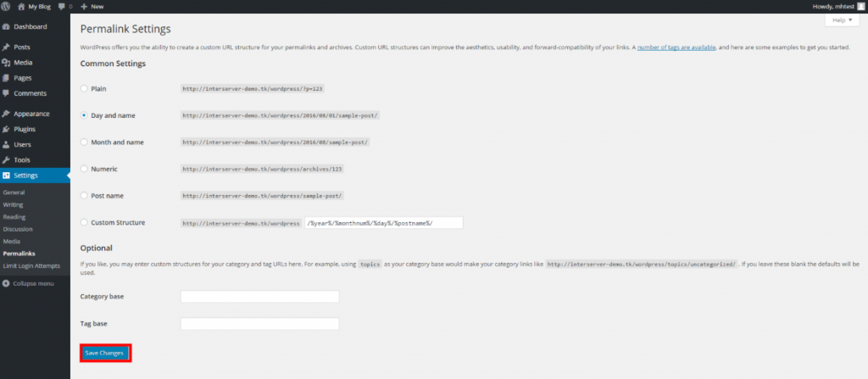This screenshot has height=379, width=868.
Task: Select the Numeric permalink radio button
Action: click(x=84, y=169)
